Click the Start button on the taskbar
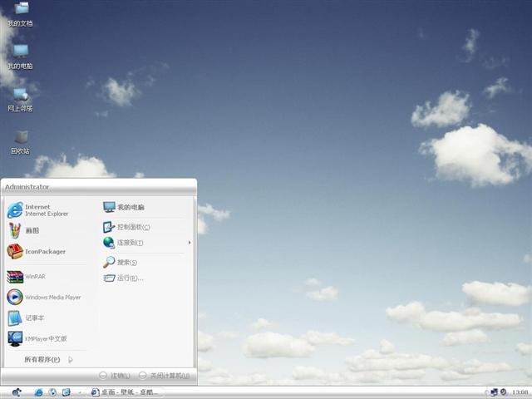This screenshot has height=399, width=532. point(16,392)
